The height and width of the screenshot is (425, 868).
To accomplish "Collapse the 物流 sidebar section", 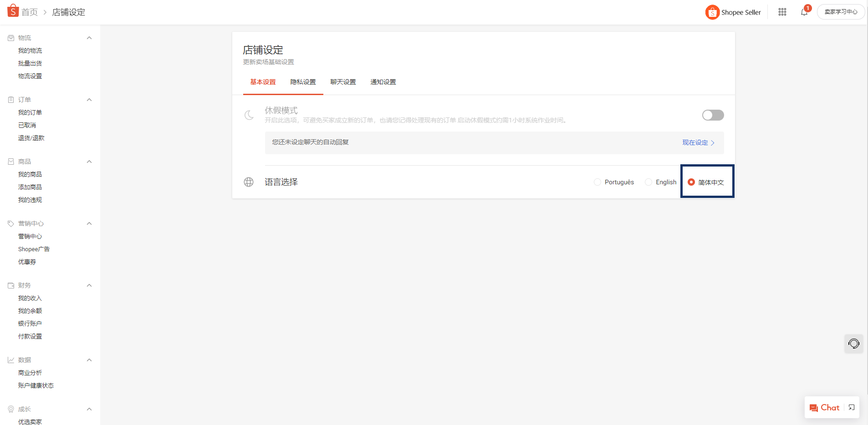I will (89, 38).
